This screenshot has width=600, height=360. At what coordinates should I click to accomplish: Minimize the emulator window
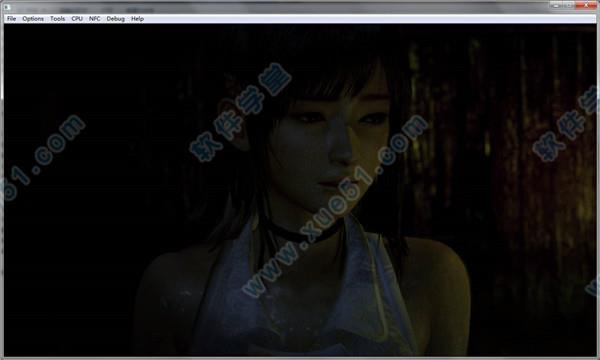[x=556, y=5]
